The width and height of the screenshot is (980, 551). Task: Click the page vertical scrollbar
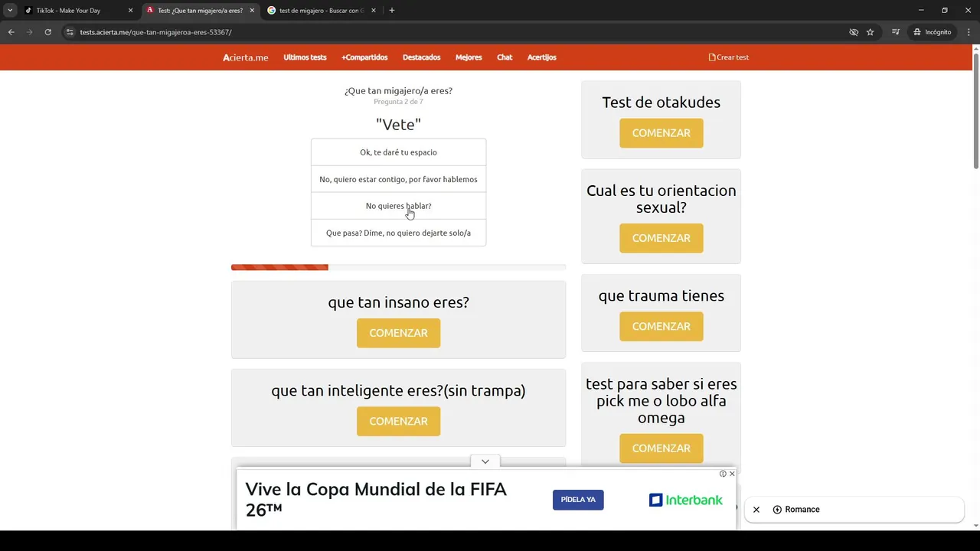pos(975,112)
